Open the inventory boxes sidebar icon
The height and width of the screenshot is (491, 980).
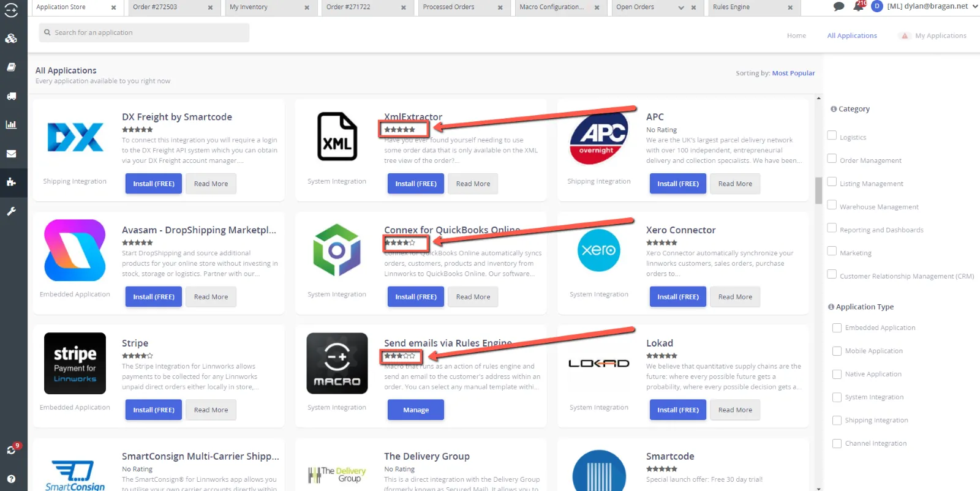pyautogui.click(x=11, y=39)
